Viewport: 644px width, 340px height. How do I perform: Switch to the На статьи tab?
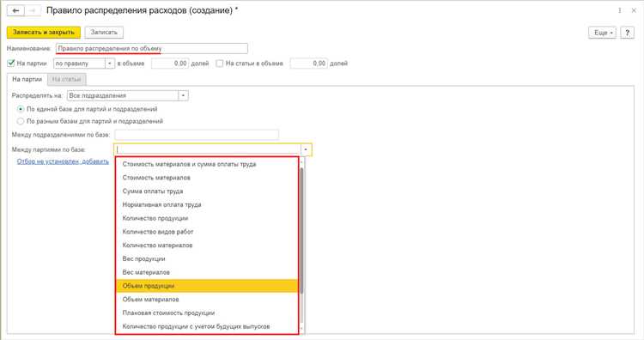pyautogui.click(x=66, y=79)
